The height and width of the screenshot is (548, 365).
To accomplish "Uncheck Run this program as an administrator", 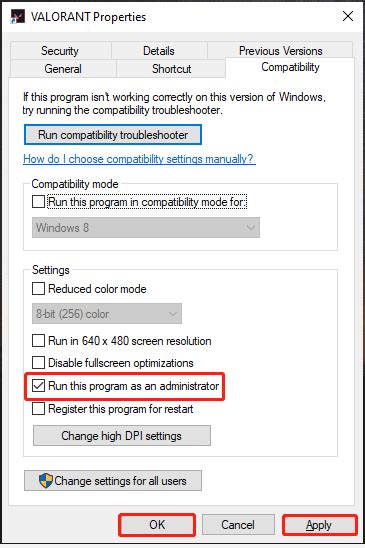I will pyautogui.click(x=38, y=386).
